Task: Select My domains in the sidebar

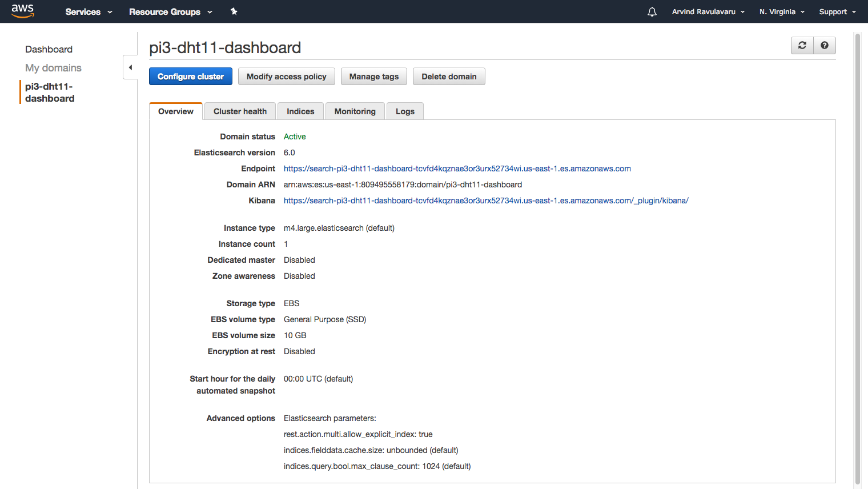Action: pos(53,68)
